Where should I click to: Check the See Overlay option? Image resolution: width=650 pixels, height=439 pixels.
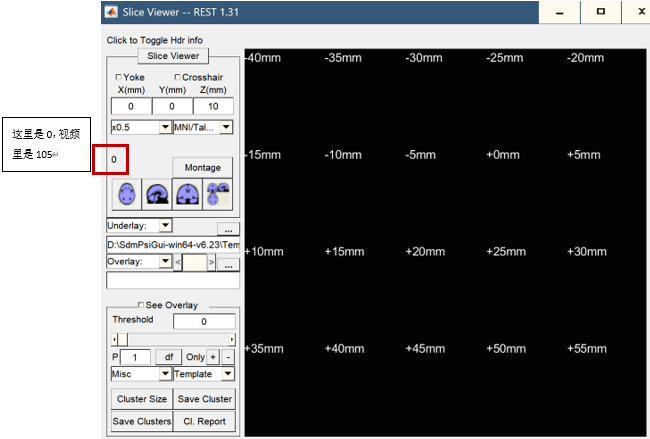click(140, 305)
